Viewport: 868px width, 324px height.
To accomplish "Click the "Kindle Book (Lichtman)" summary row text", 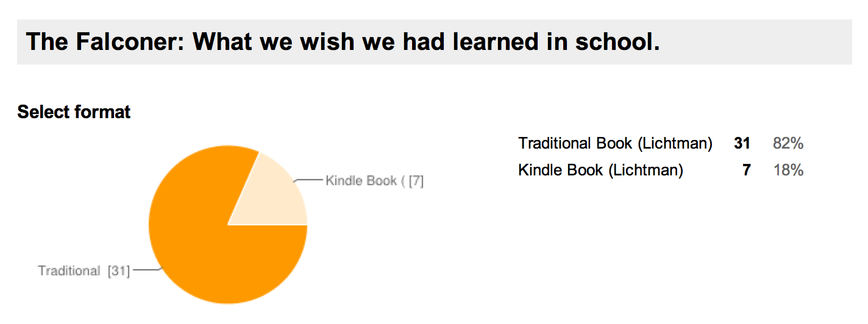I will (x=600, y=170).
